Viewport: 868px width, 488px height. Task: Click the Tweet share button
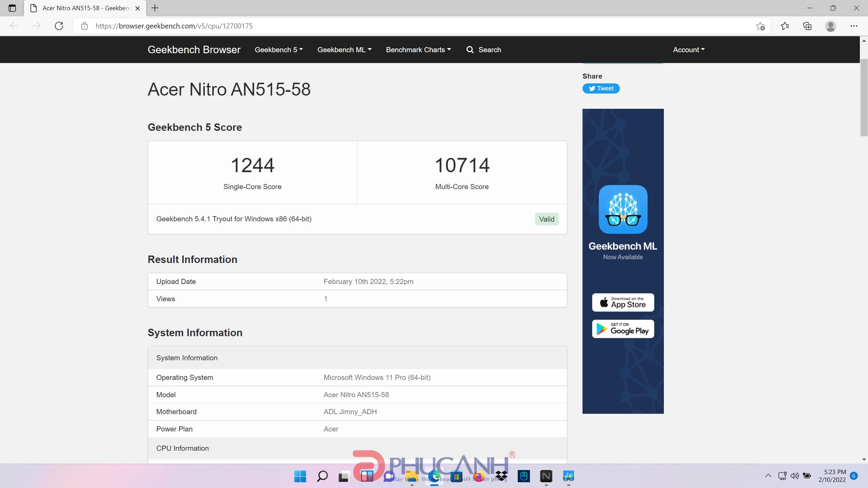(601, 88)
